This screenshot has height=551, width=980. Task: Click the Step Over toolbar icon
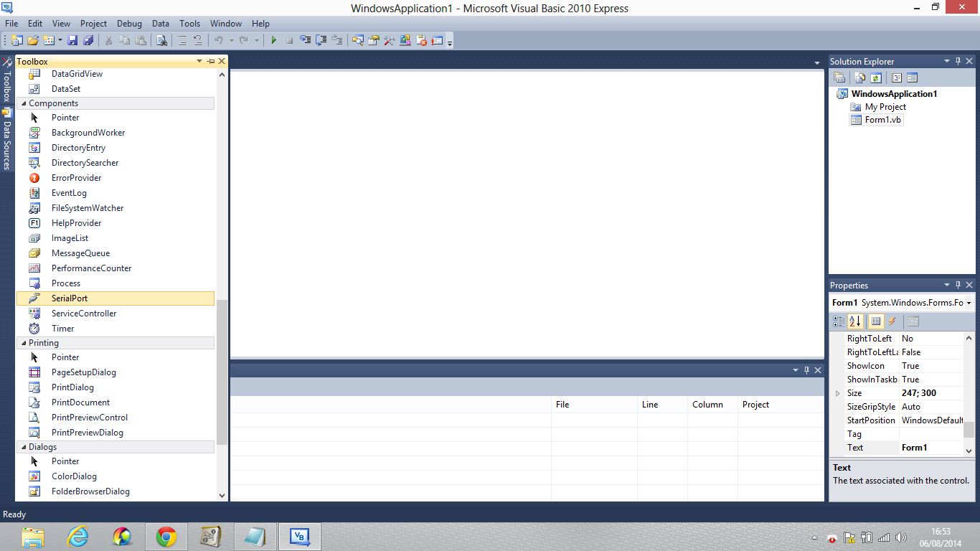321,40
